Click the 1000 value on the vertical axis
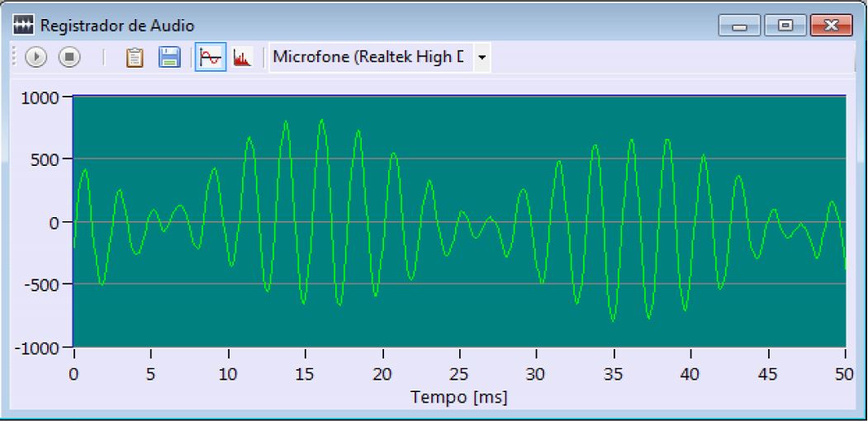Viewport: 868px width, 421px height. click(40, 98)
